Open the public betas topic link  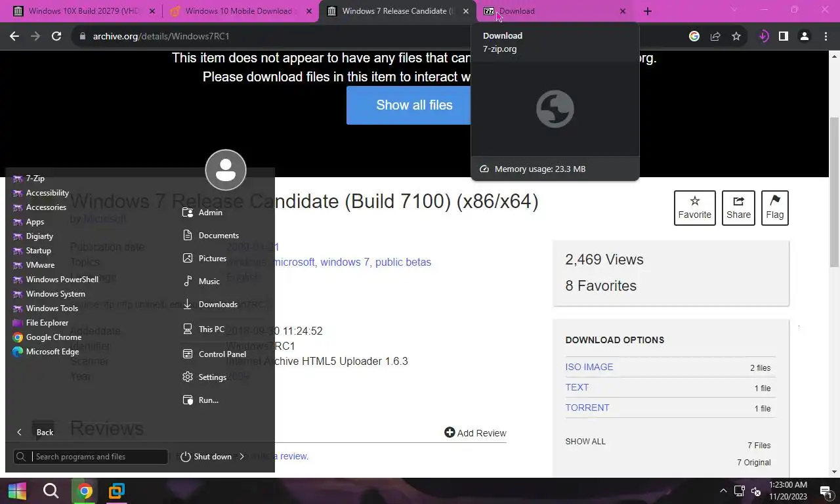[x=403, y=262]
